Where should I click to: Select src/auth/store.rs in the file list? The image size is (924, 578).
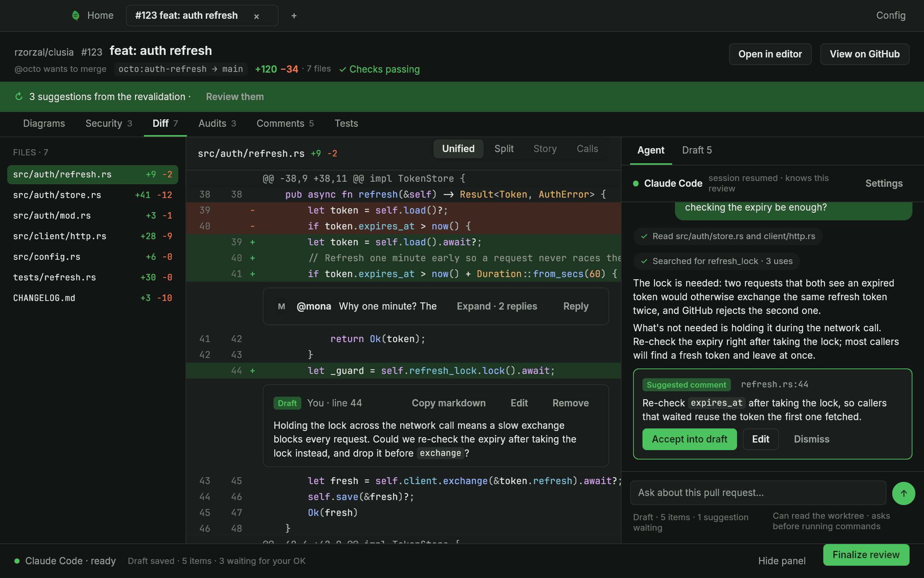pyautogui.click(x=92, y=195)
